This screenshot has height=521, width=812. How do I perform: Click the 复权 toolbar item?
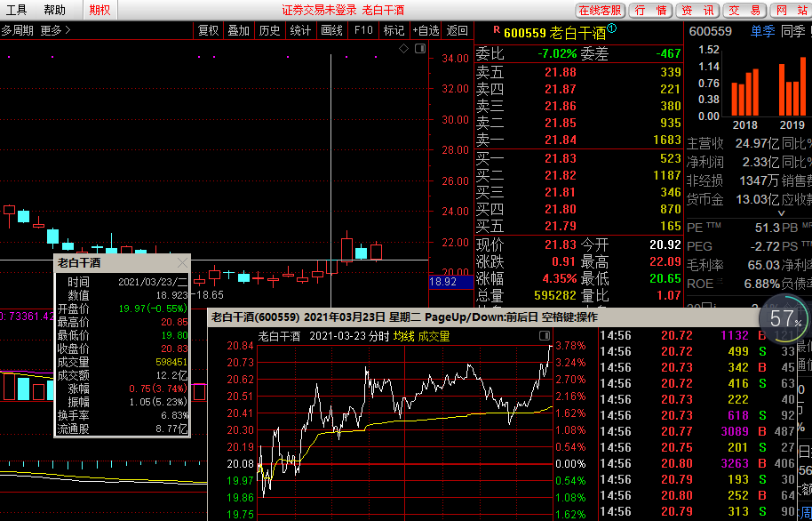pos(208,30)
